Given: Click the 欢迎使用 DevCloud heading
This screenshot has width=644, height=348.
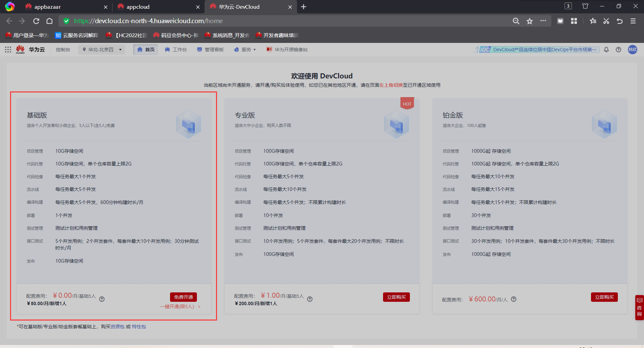Looking at the screenshot, I should click(x=322, y=76).
